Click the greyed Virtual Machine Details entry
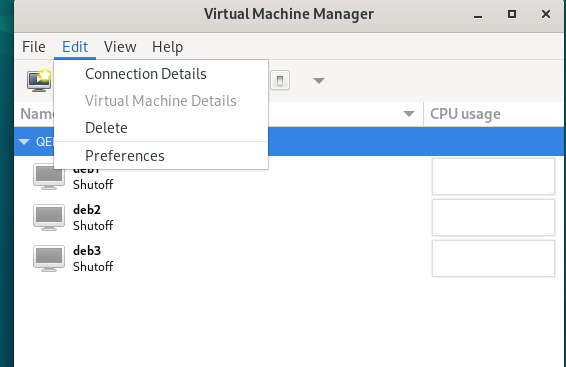This screenshot has height=367, width=566. tap(161, 101)
